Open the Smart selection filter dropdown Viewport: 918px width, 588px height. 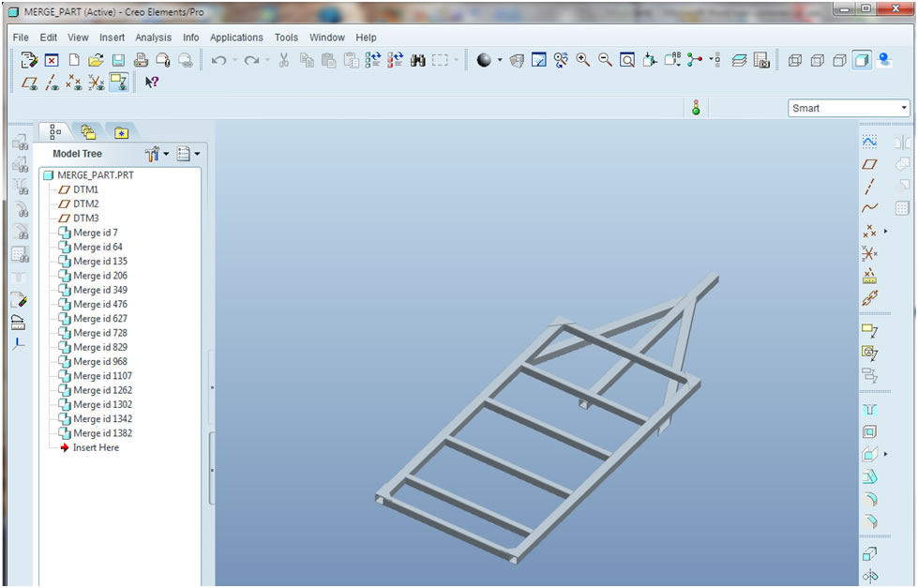[x=850, y=108]
